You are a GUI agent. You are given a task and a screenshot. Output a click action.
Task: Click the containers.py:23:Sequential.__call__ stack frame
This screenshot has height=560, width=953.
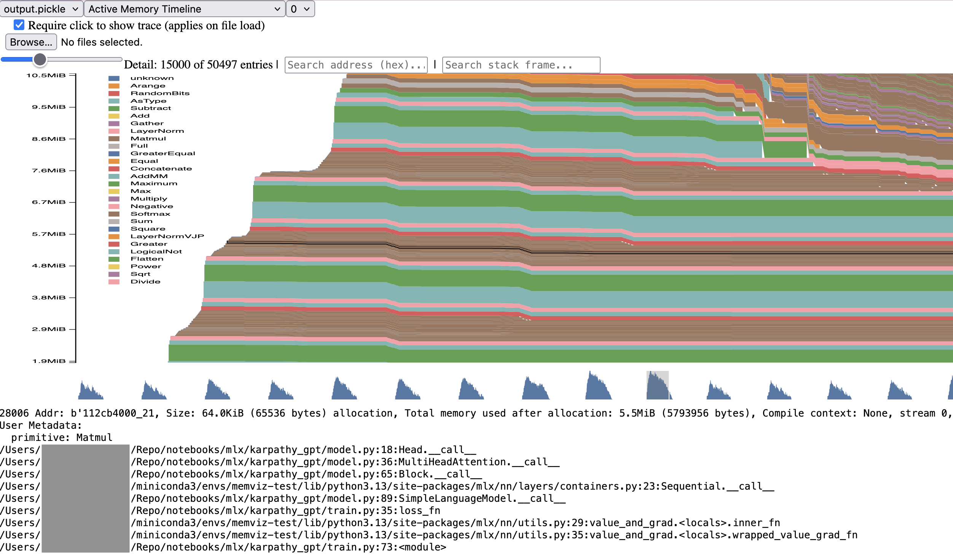(x=387, y=486)
